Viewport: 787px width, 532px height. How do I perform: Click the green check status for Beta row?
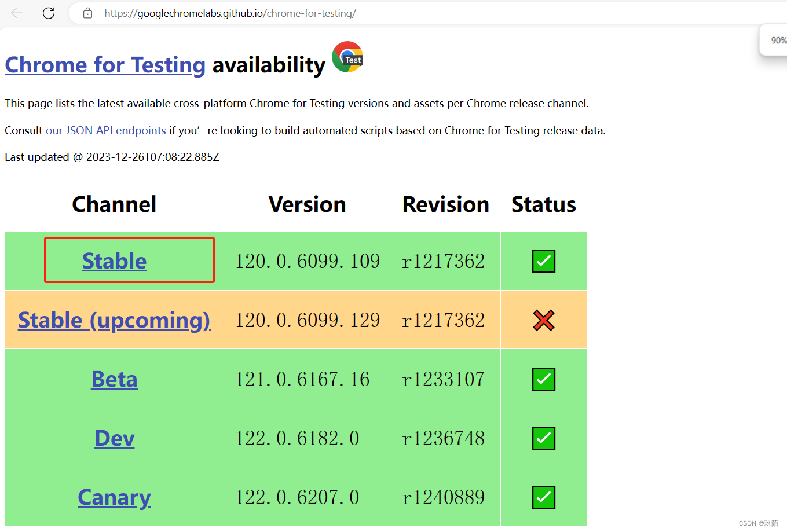pos(544,379)
